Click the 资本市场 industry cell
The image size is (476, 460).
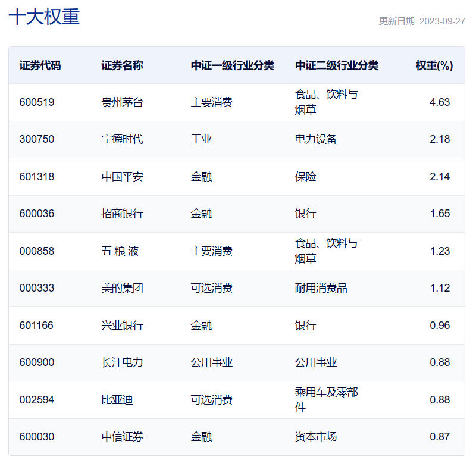pyautogui.click(x=316, y=437)
